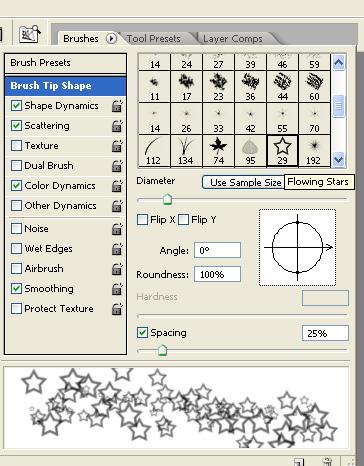Click the Smoothing lock icon
Screen dimensions: 364x466
117,289
